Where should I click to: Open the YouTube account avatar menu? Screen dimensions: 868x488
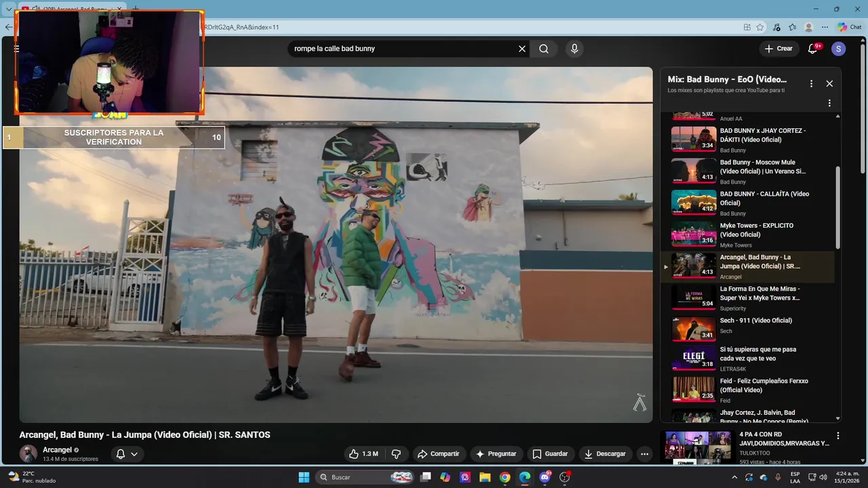838,49
